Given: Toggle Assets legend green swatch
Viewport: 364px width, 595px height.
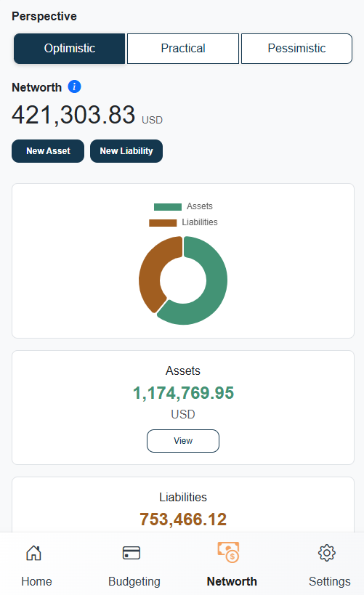Looking at the screenshot, I should click(x=168, y=207).
